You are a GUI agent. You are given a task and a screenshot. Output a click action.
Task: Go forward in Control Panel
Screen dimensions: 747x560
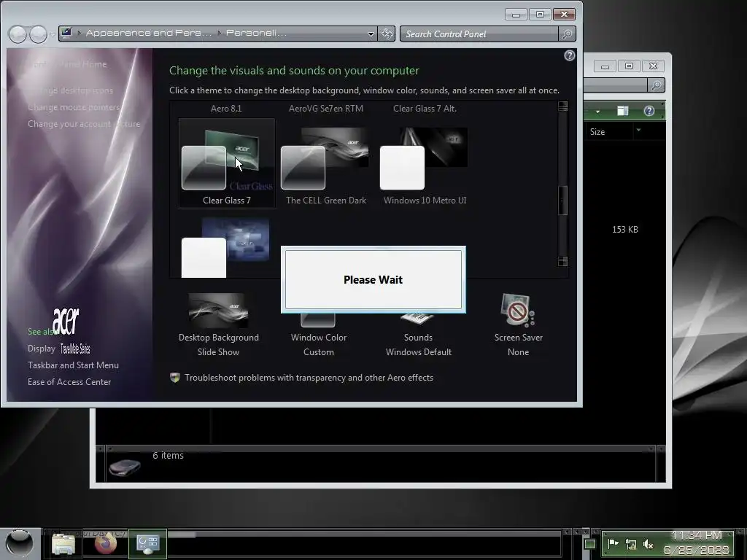coord(38,34)
